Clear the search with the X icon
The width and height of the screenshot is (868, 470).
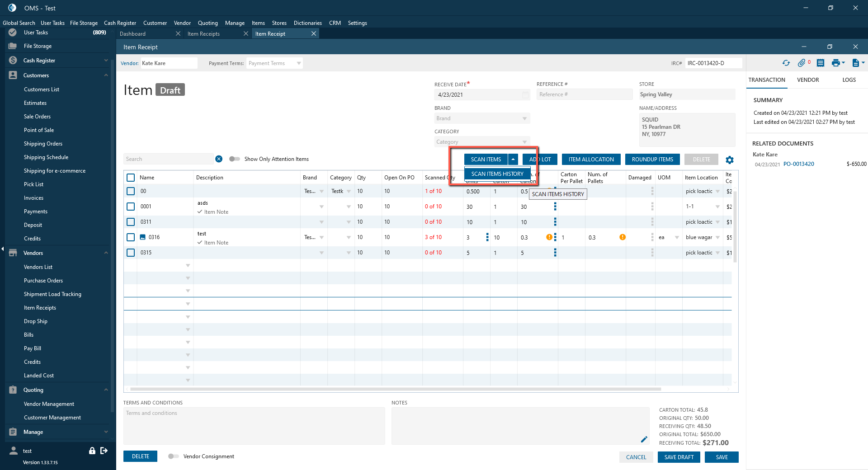(219, 159)
